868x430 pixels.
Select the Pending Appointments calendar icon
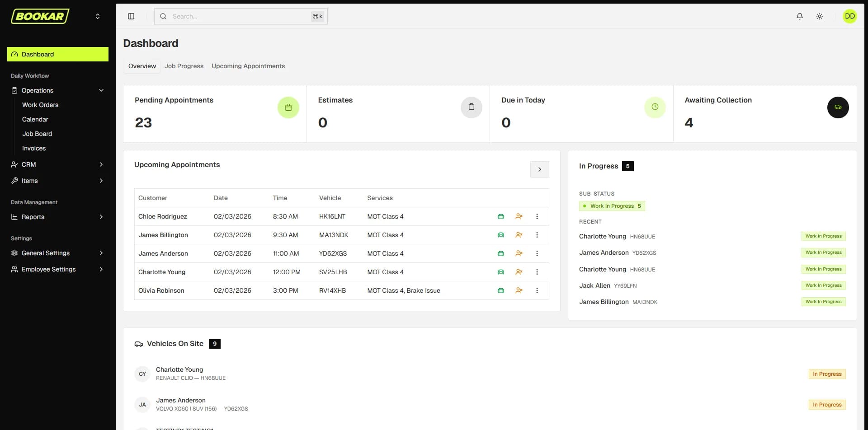(288, 107)
